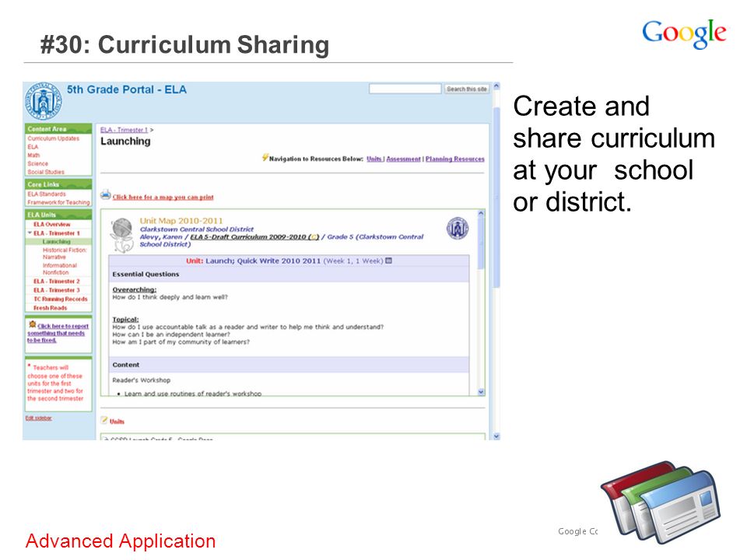This screenshot has width=747, height=560.
Task: Select the Launching sidebar item
Action: click(x=56, y=241)
